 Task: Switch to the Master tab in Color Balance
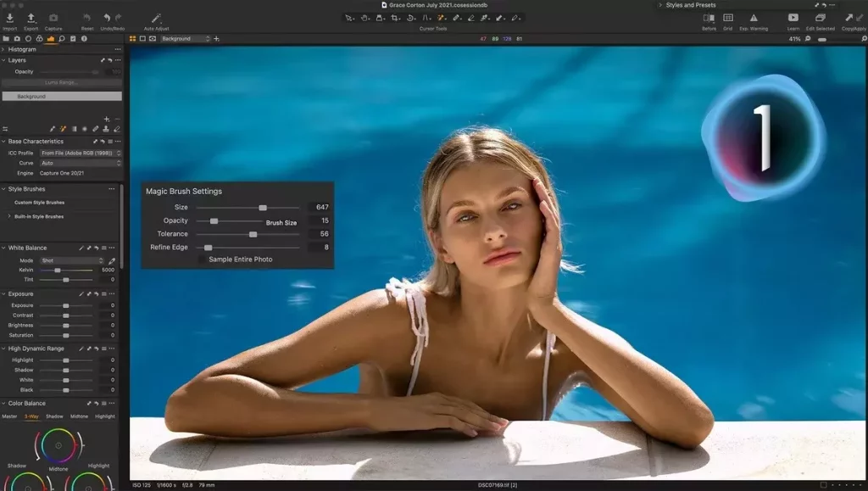[9, 416]
